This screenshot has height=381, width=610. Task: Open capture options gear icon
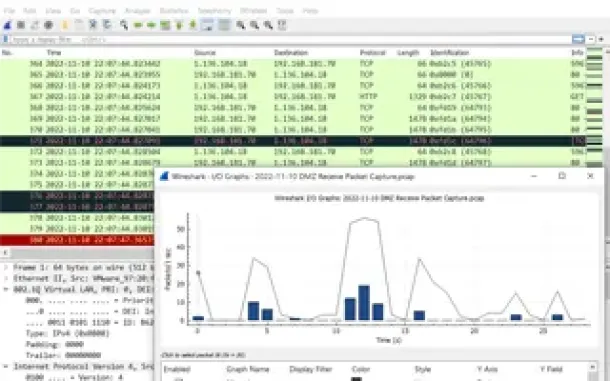[x=49, y=25]
